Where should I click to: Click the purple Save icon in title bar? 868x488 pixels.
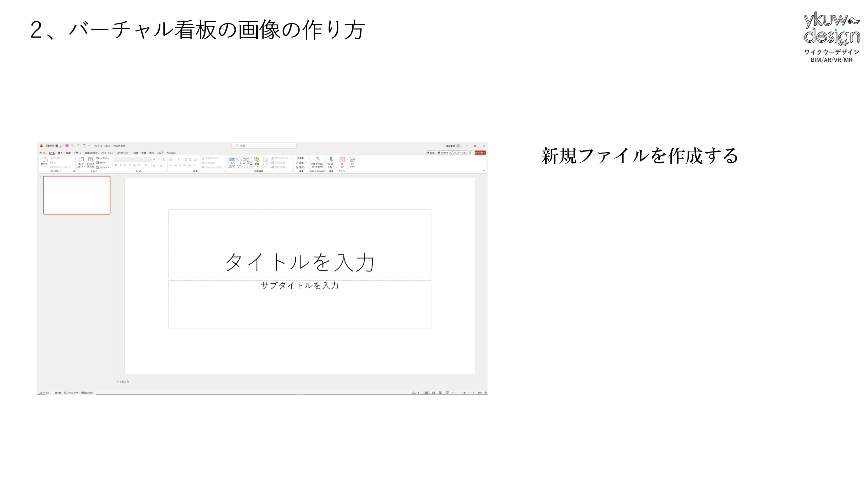(x=67, y=146)
